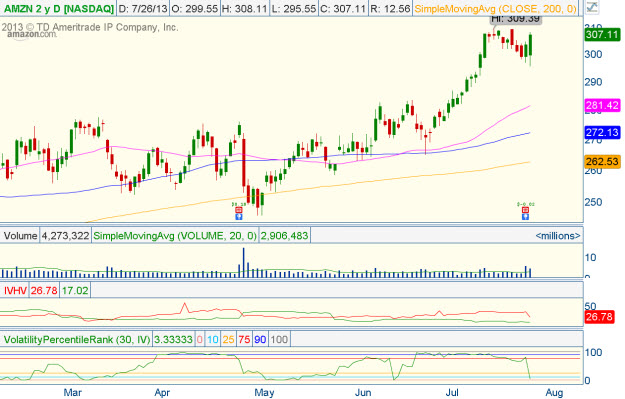Click the Mar label on the time axis

click(72, 393)
